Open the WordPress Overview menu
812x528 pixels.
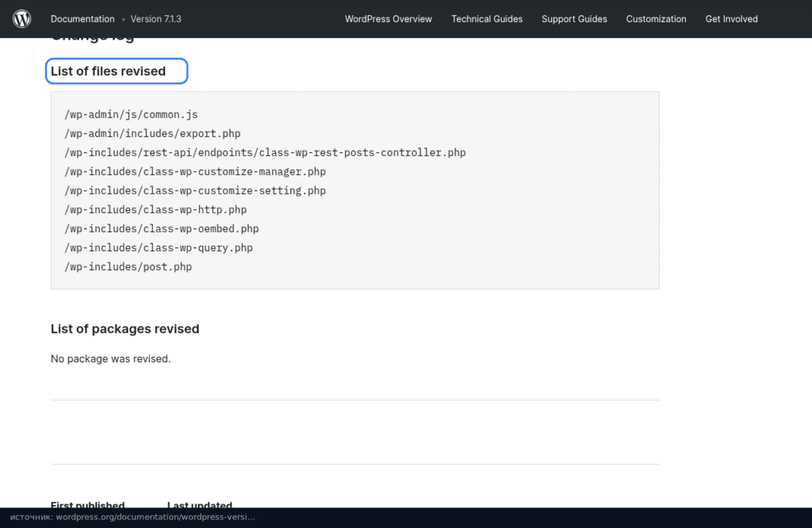coord(389,19)
